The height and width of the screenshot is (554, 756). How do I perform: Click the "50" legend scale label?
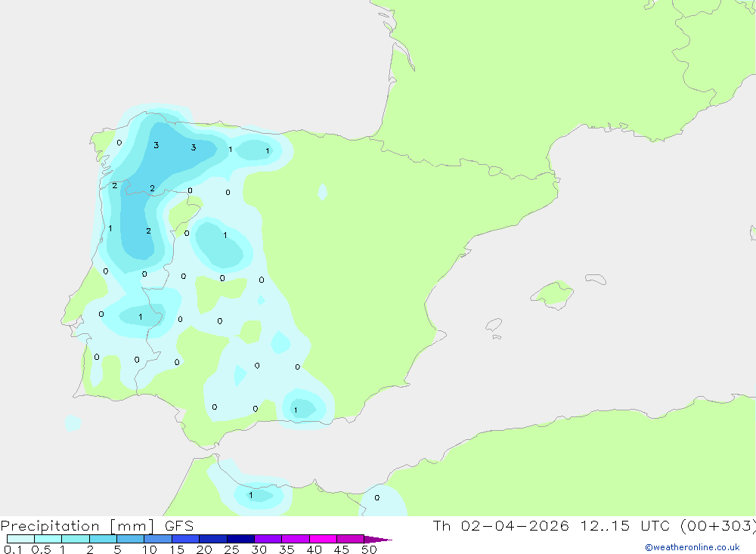pos(370,549)
